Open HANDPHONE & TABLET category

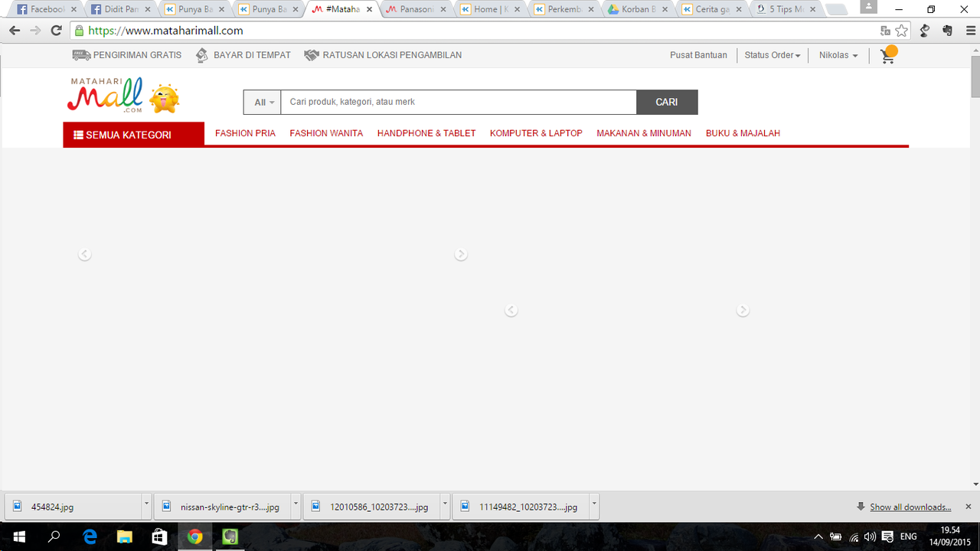[x=426, y=133]
